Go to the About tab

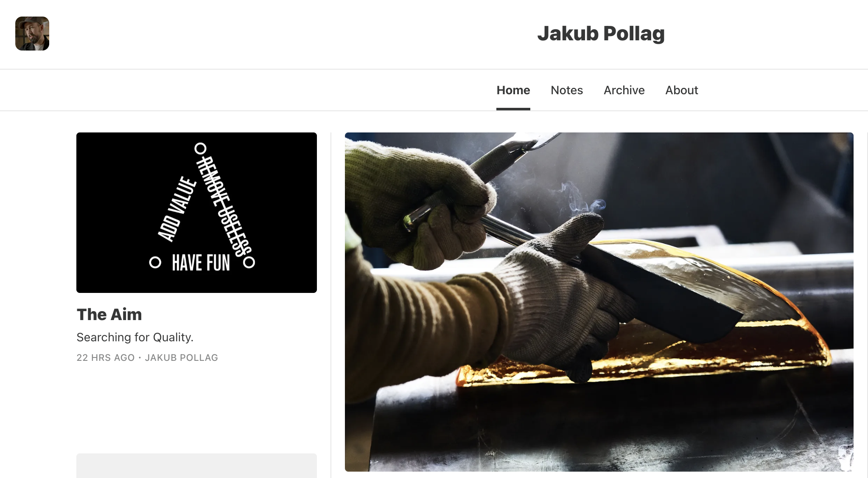682,90
